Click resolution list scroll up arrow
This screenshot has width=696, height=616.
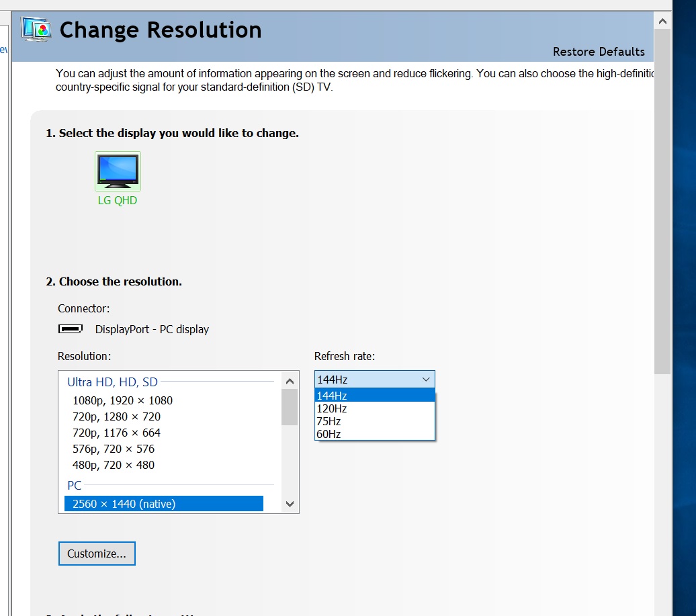pos(290,381)
